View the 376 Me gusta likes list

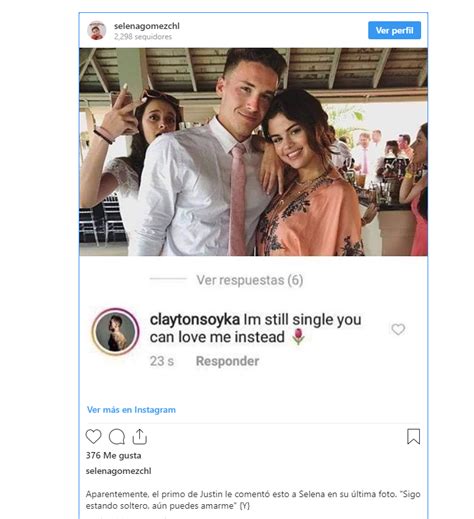113,456
